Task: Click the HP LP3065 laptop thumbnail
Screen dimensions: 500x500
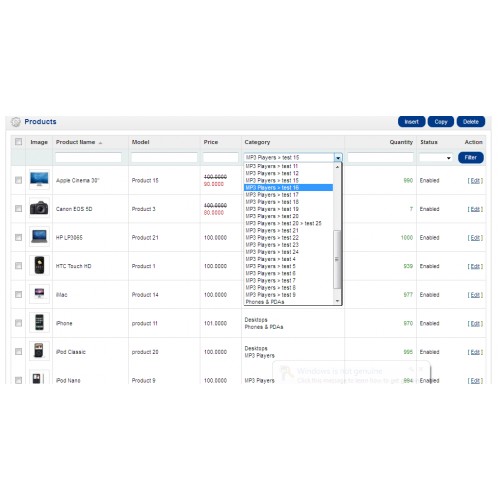Action: (x=39, y=237)
